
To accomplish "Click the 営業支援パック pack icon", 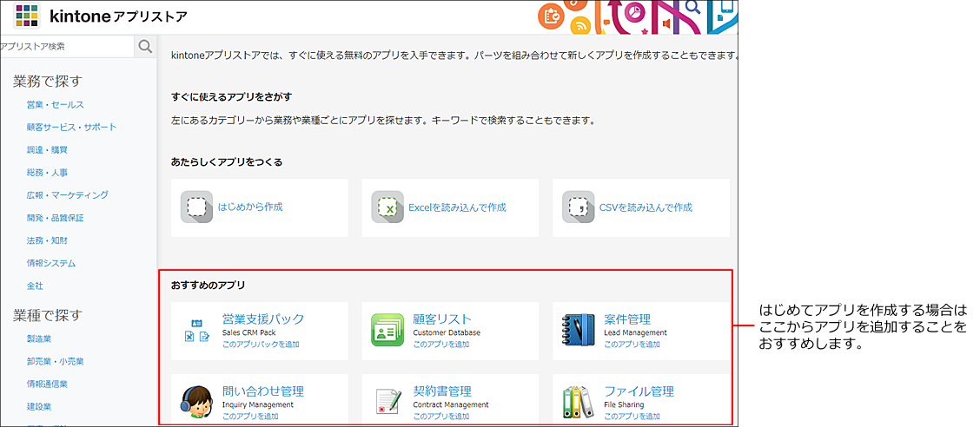I will pyautogui.click(x=197, y=331).
